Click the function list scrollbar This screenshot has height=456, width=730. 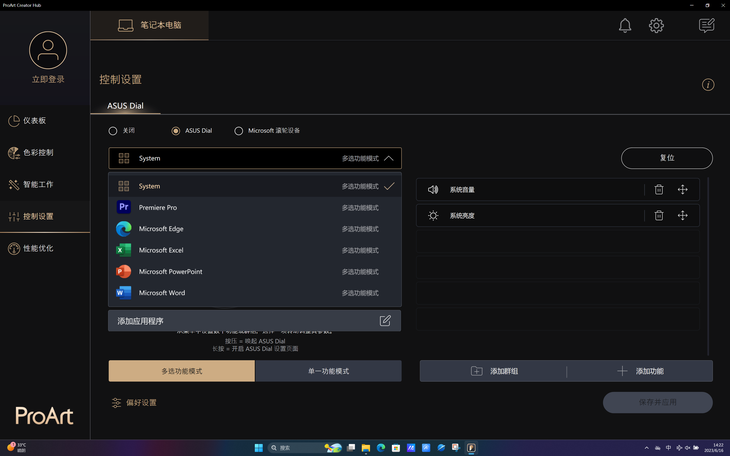[708, 265]
